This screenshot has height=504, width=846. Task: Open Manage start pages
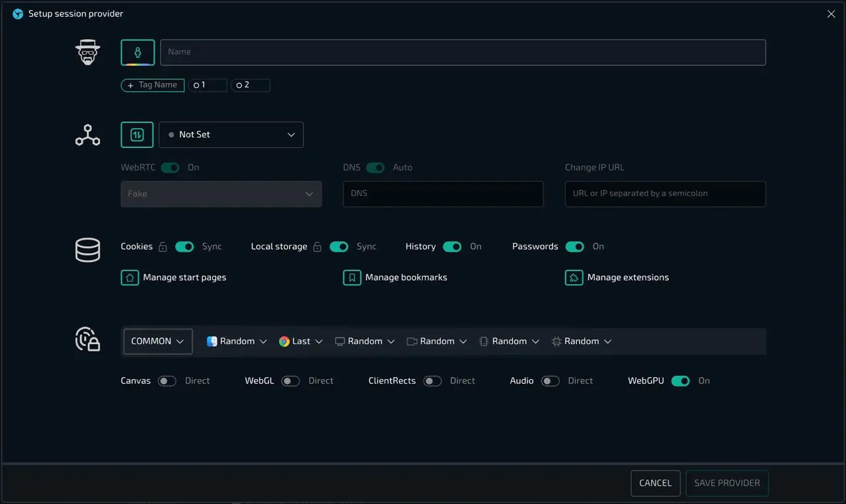click(174, 277)
